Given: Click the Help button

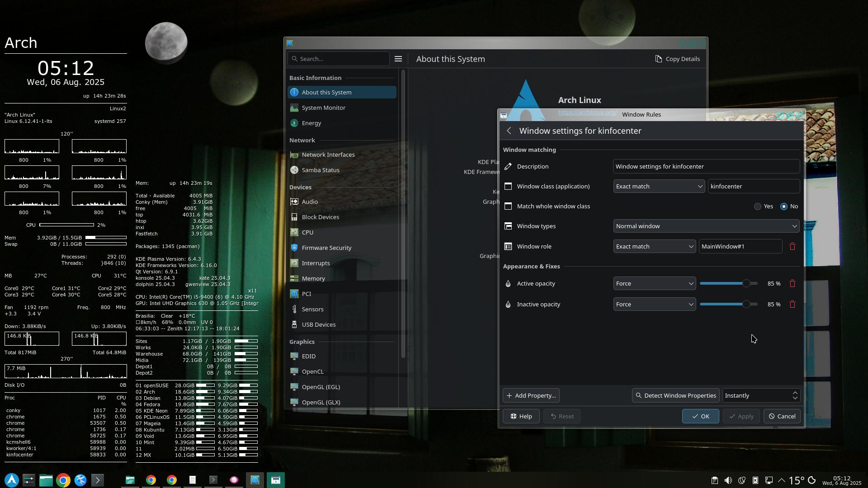Looking at the screenshot, I should 521,417.
